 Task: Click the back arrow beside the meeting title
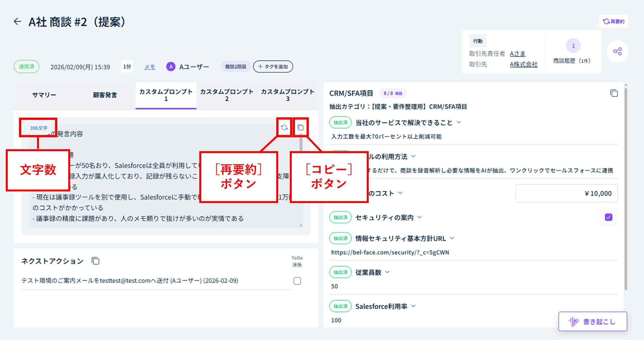[17, 22]
